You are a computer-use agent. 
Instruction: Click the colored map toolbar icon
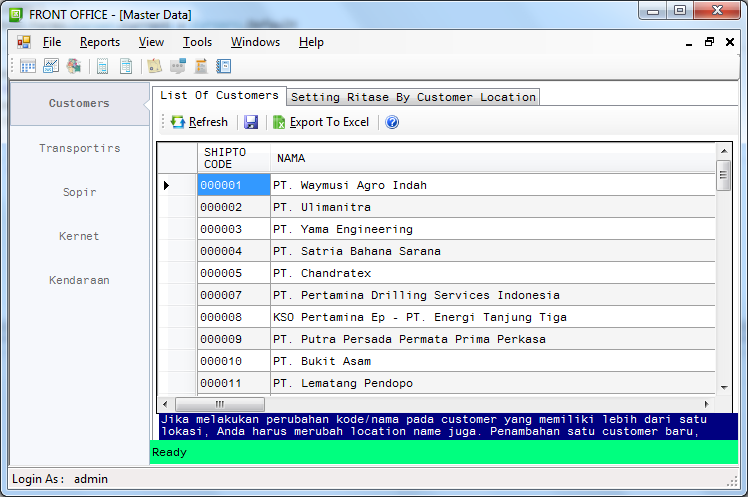click(x=74, y=66)
